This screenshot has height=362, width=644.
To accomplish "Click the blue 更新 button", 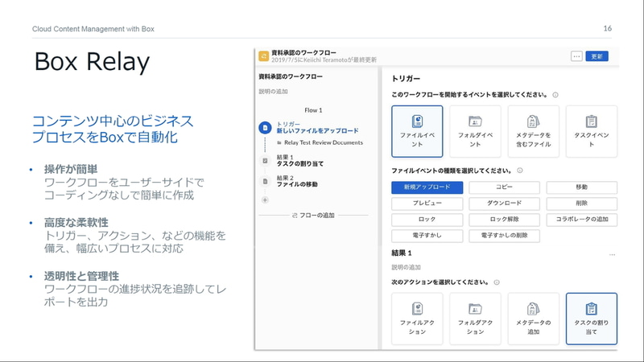I will tap(597, 56).
